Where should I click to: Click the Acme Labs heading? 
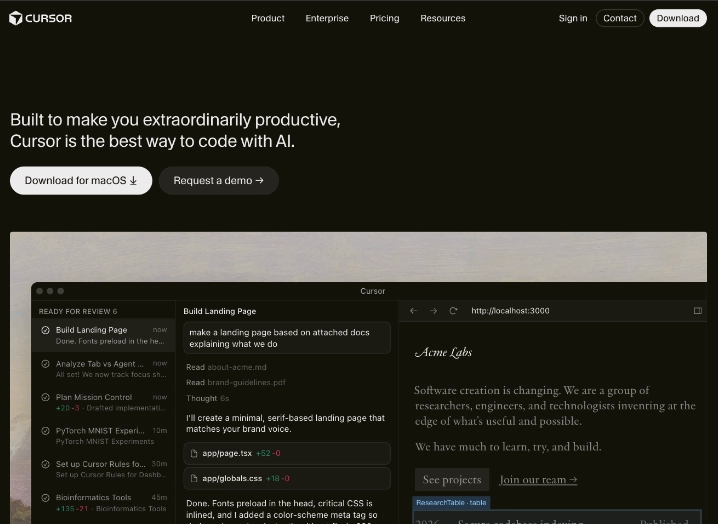coord(443,352)
